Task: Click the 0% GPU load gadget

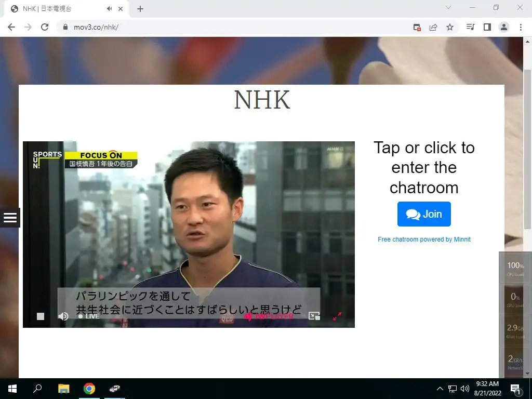Action: (515, 300)
